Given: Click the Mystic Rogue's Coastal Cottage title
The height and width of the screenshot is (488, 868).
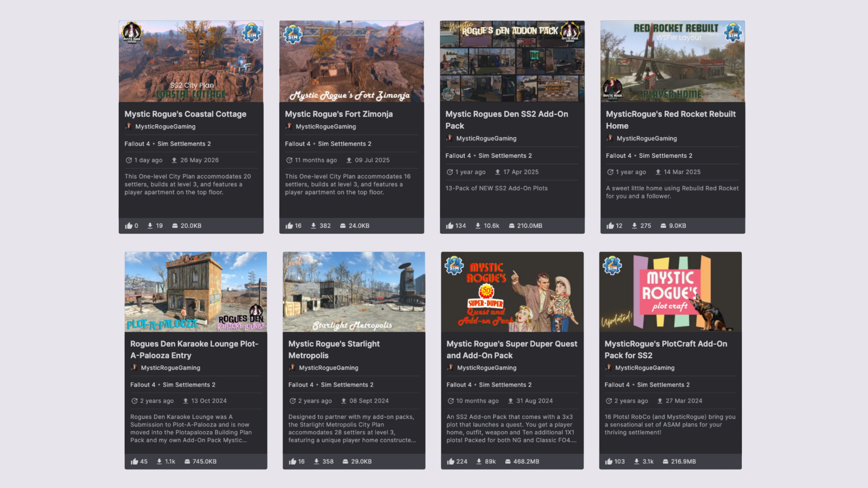Looking at the screenshot, I should pos(185,114).
